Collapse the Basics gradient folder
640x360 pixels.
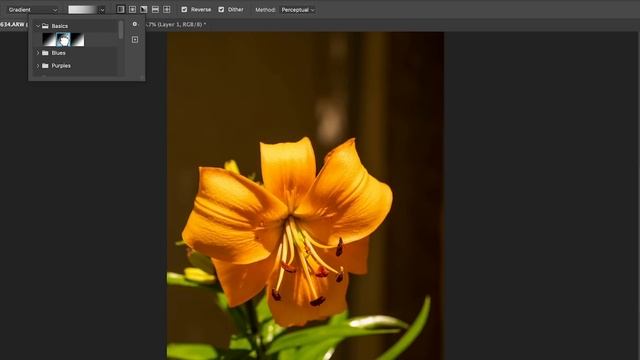[x=38, y=26]
